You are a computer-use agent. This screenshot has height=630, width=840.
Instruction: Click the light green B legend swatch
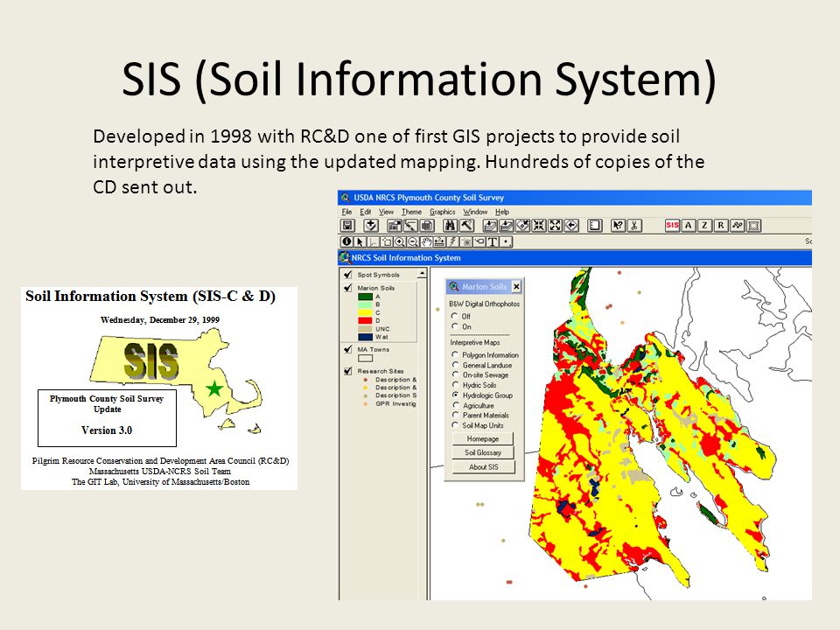366,304
